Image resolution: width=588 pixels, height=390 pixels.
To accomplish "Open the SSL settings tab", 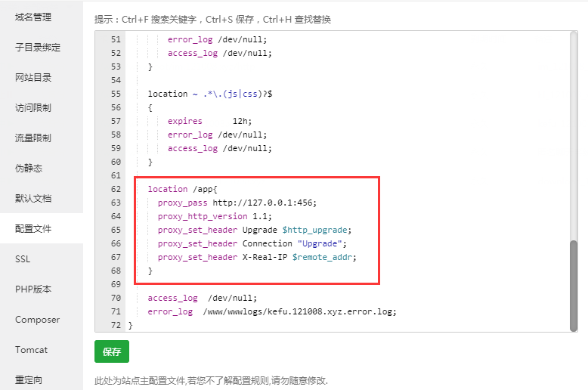I will pos(23,259).
